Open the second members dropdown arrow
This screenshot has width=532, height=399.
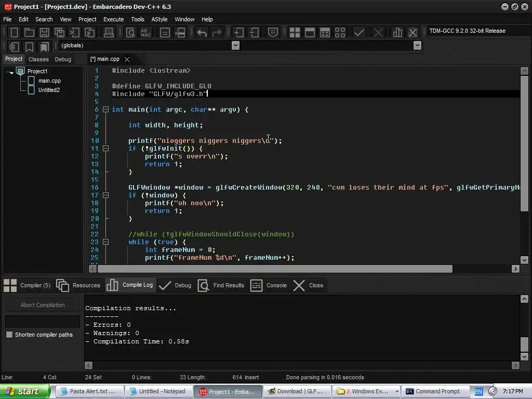pyautogui.click(x=418, y=46)
